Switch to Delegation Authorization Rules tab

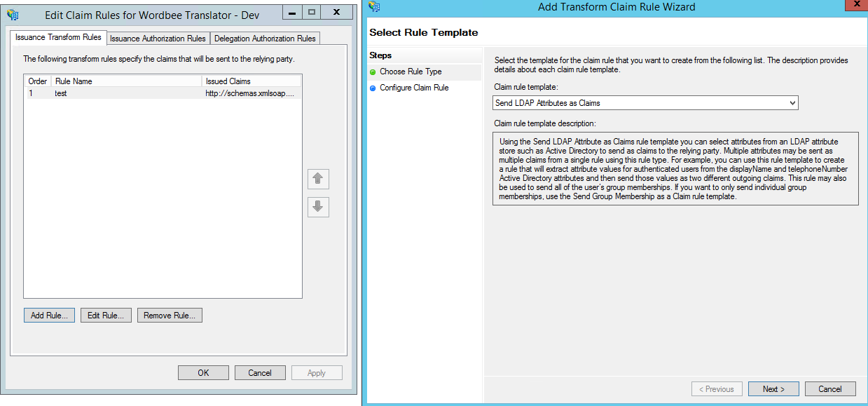(264, 39)
